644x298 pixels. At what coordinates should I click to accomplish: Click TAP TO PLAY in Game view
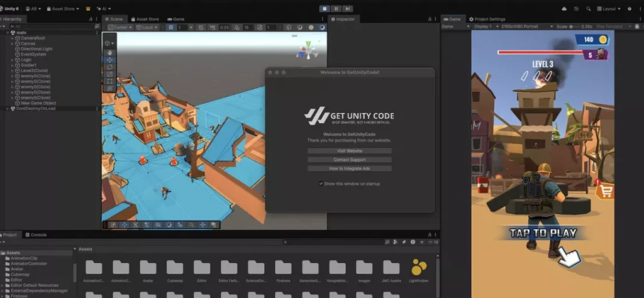click(x=543, y=233)
